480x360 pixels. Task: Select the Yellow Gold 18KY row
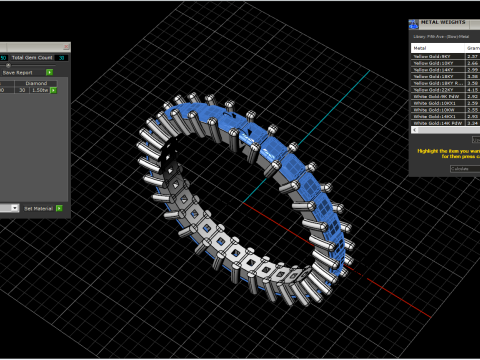click(x=445, y=77)
